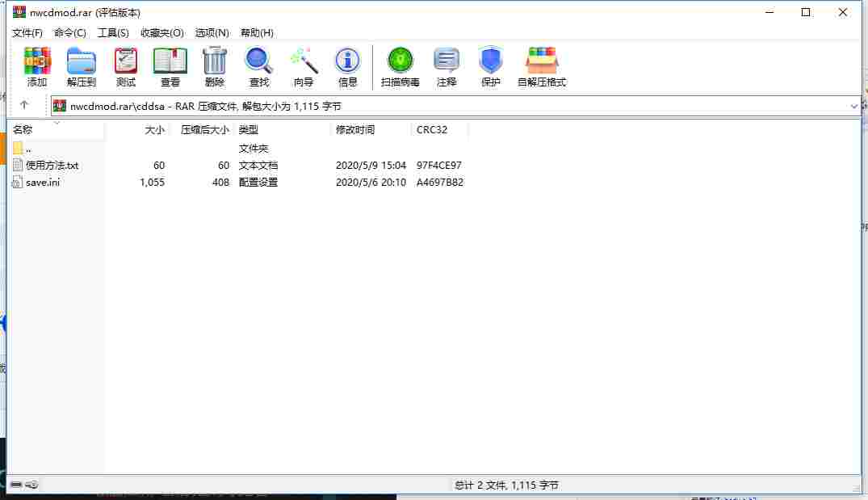Launch the 向导 (Wizard) wand icon
This screenshot has width=868, height=500.
pos(304,61)
